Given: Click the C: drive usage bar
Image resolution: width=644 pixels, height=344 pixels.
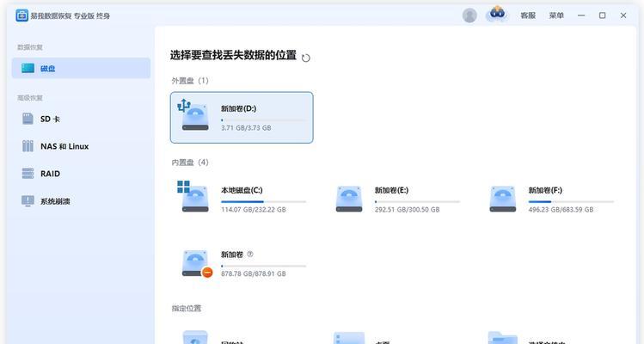Looking at the screenshot, I should point(263,202).
